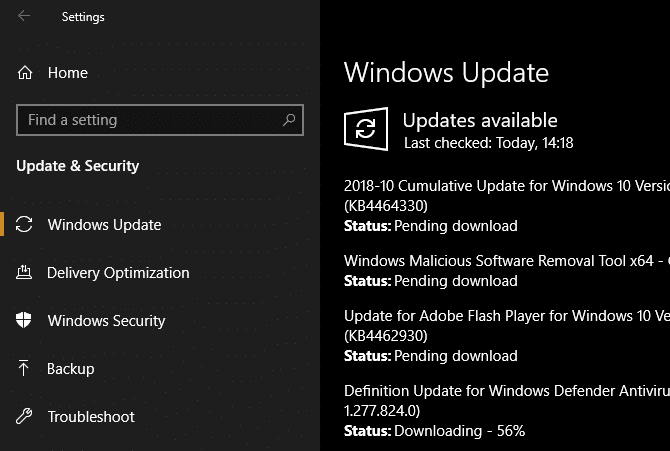Image resolution: width=670 pixels, height=451 pixels.
Task: Click the 1.277.824.0) version text
Action: tap(382, 411)
